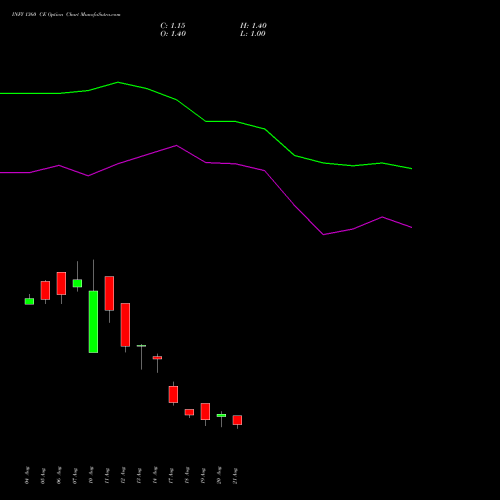Viewport: 500px width, 500px height.
Task: Click the "17 Aug" date axis label
Action: [x=171, y=475]
